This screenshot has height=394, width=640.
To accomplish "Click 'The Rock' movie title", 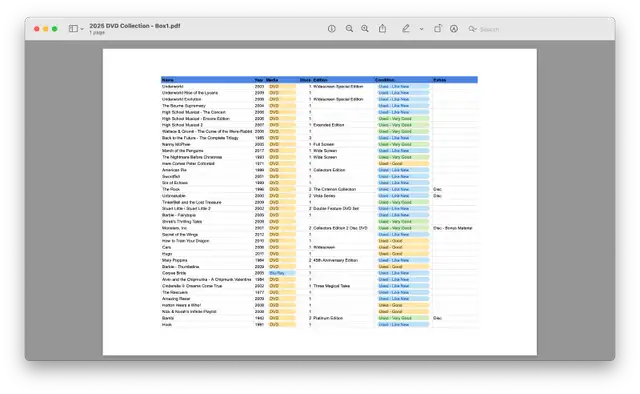I will [171, 189].
